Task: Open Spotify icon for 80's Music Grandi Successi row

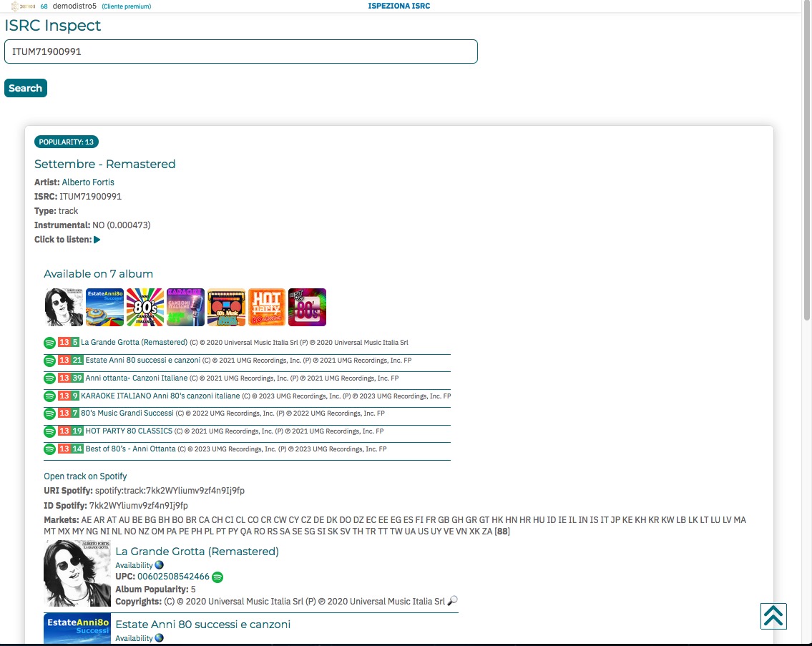Action: (x=49, y=414)
